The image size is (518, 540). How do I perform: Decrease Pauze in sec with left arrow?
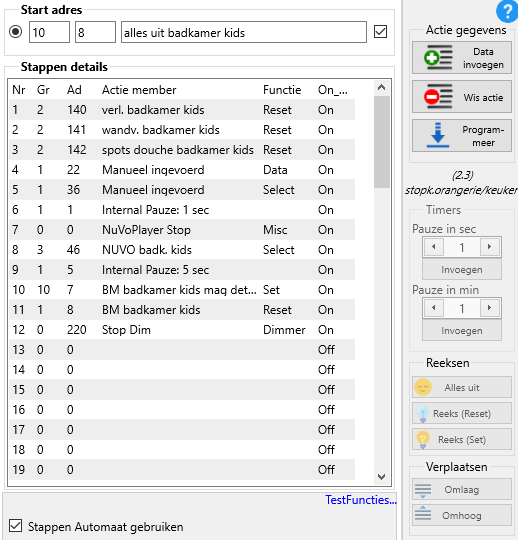434,247
